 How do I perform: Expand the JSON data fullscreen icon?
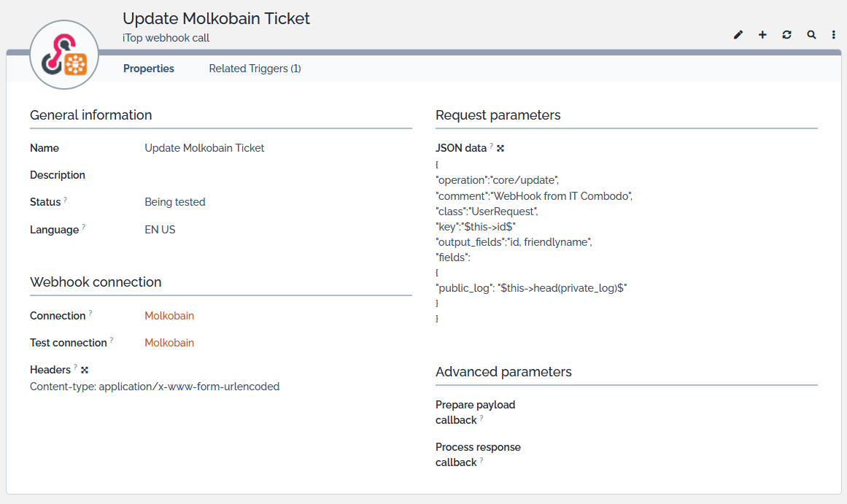tap(500, 148)
